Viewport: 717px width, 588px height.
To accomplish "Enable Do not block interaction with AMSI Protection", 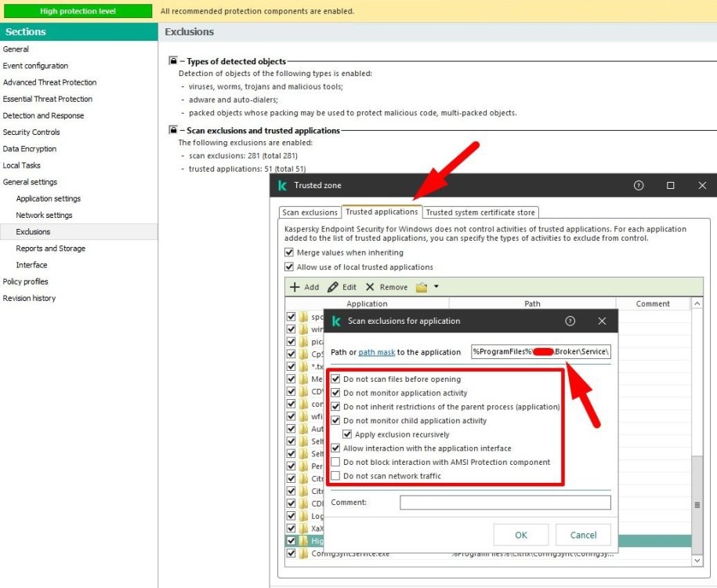I will pyautogui.click(x=335, y=462).
